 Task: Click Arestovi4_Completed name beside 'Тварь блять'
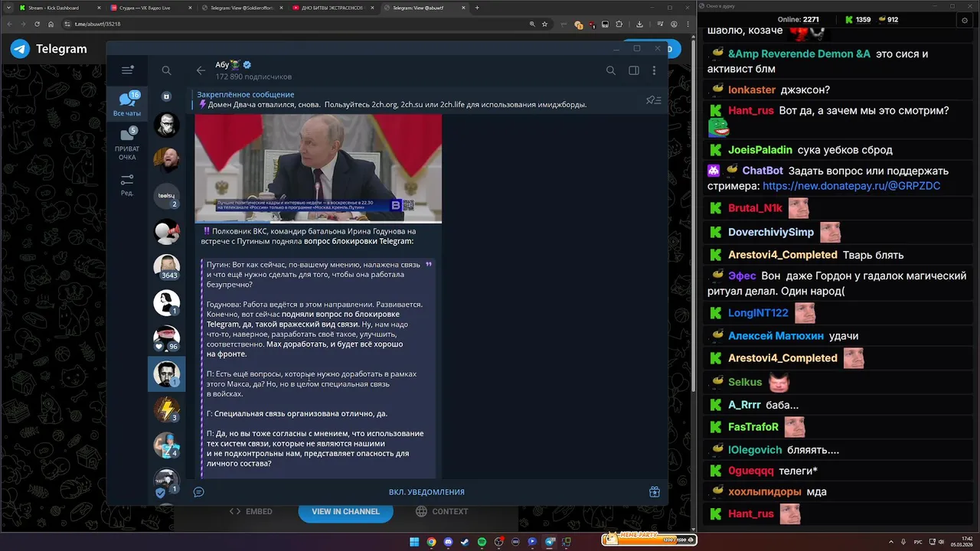point(782,255)
